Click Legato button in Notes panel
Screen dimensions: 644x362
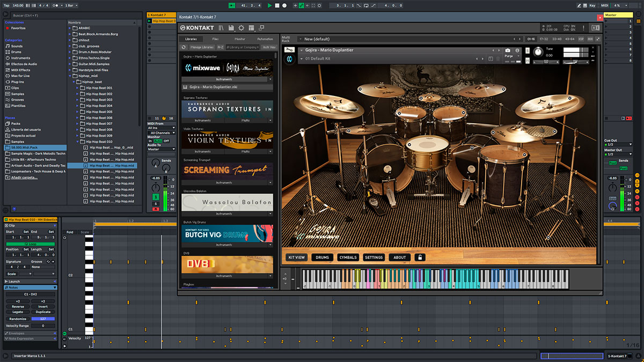click(18, 312)
